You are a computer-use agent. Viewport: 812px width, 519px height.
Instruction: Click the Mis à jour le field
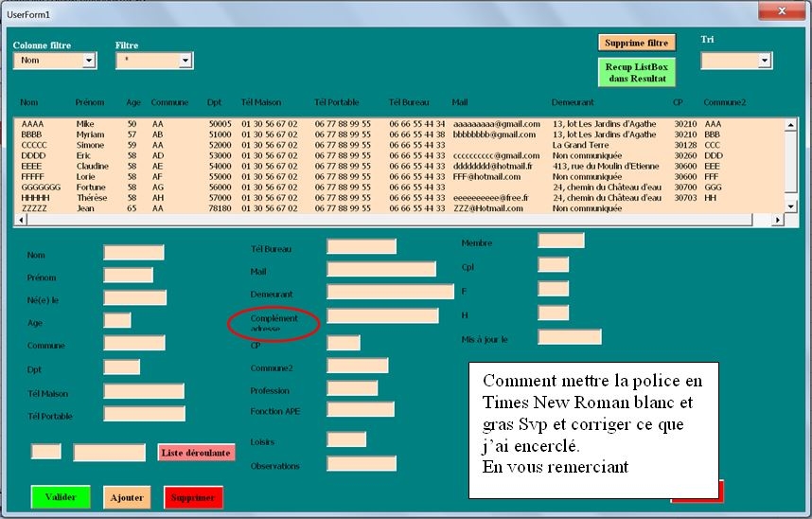click(569, 337)
